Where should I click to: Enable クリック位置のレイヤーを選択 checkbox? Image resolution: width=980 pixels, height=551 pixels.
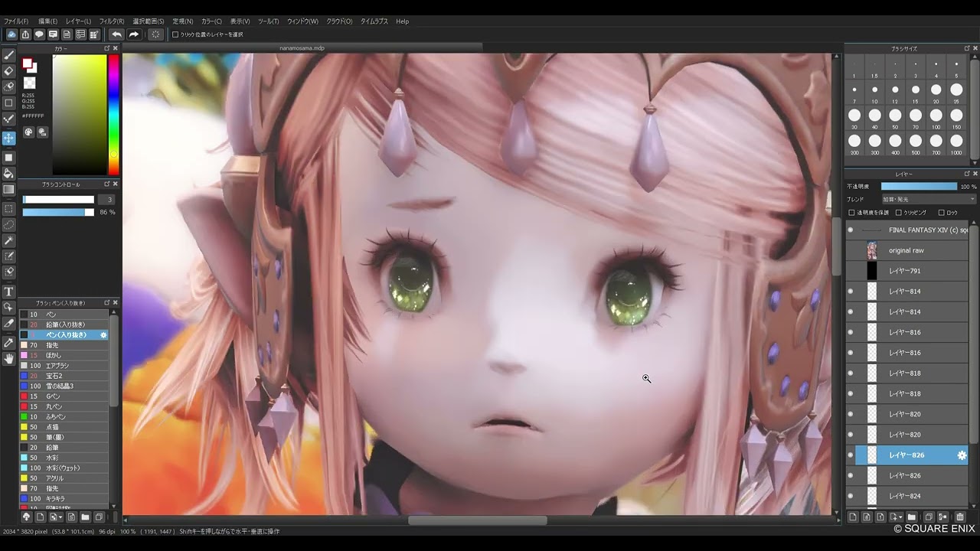tap(175, 34)
